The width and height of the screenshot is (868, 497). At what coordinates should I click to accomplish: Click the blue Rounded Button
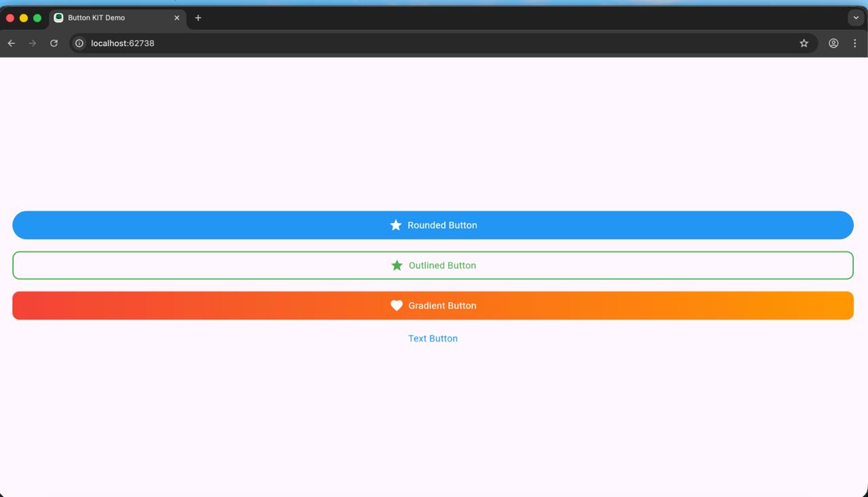click(x=433, y=225)
